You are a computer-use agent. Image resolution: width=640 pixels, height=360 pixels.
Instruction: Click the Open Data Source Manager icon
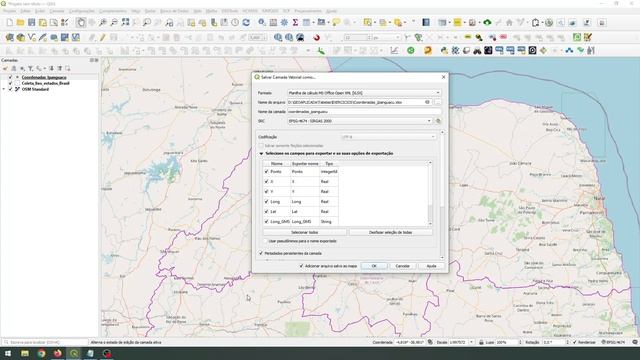point(9,38)
